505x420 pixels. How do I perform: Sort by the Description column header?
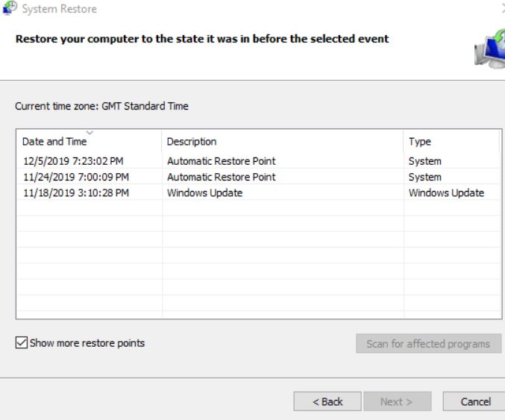pos(283,142)
